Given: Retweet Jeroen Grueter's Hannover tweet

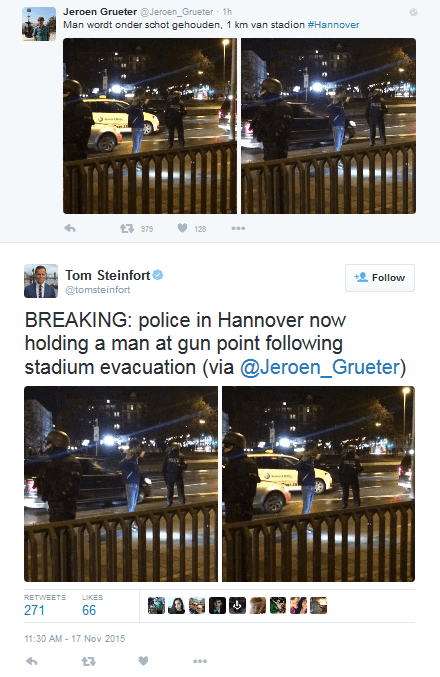Looking at the screenshot, I should coord(127,228).
